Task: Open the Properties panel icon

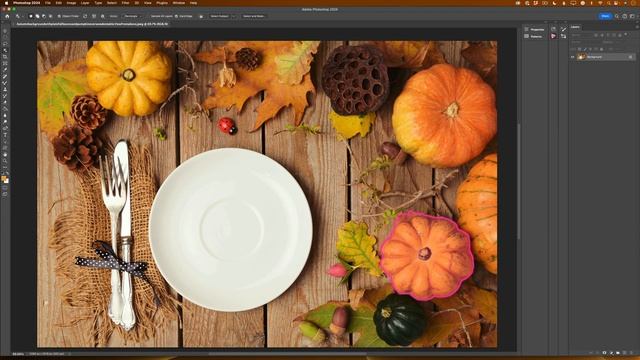Action: point(527,29)
